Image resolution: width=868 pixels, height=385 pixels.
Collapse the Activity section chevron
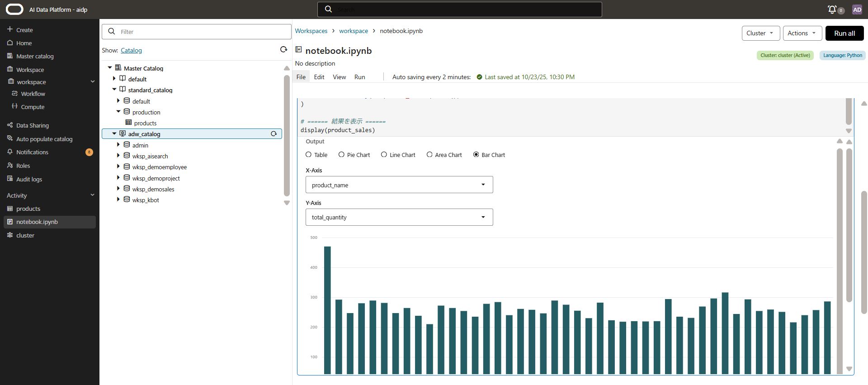pyautogui.click(x=93, y=195)
